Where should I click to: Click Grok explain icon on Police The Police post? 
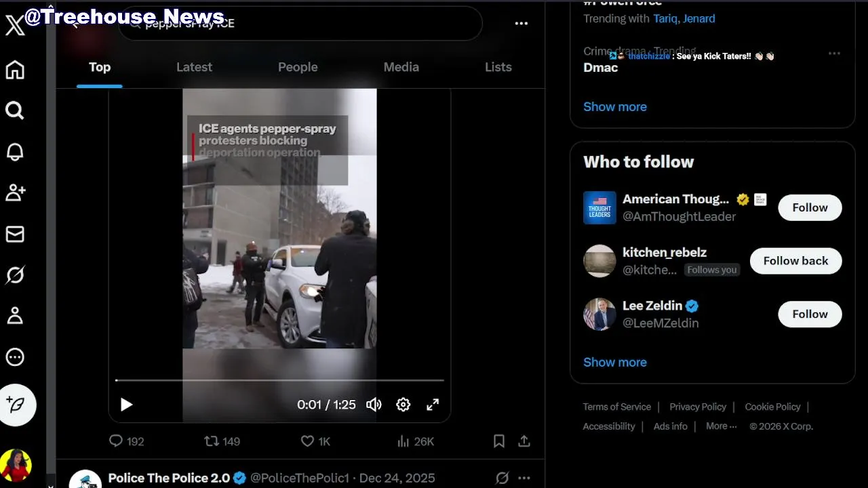coord(502,478)
